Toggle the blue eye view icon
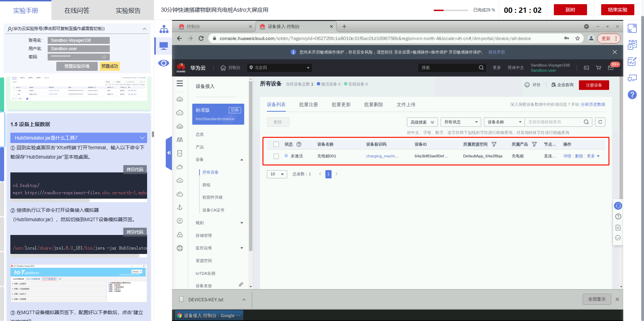This screenshot has height=321, width=644. tap(164, 63)
